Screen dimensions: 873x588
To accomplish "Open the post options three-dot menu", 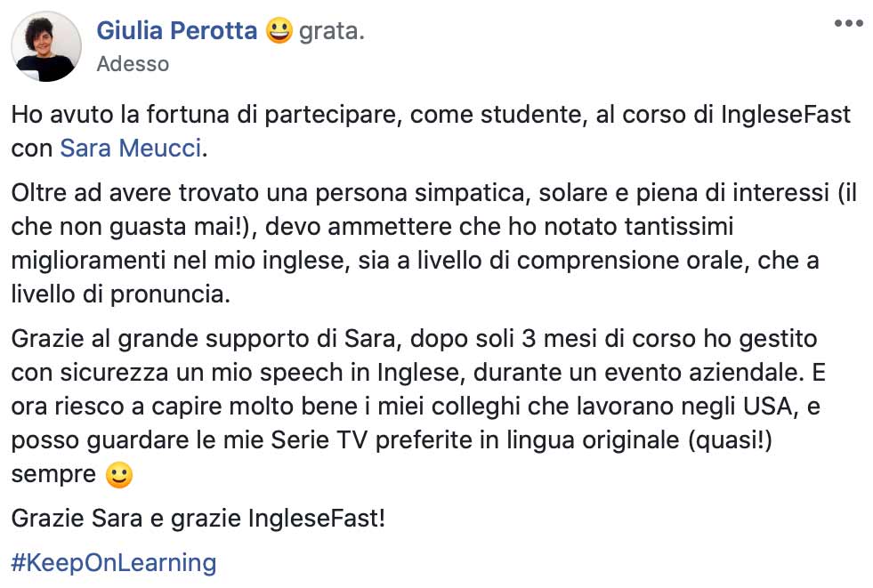I will 848,24.
